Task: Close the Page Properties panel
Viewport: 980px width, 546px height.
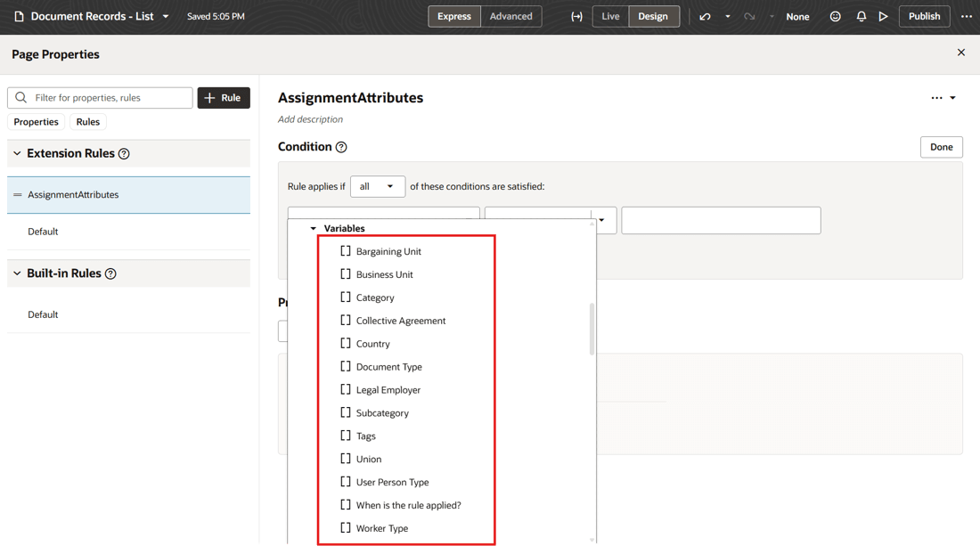Action: click(961, 53)
